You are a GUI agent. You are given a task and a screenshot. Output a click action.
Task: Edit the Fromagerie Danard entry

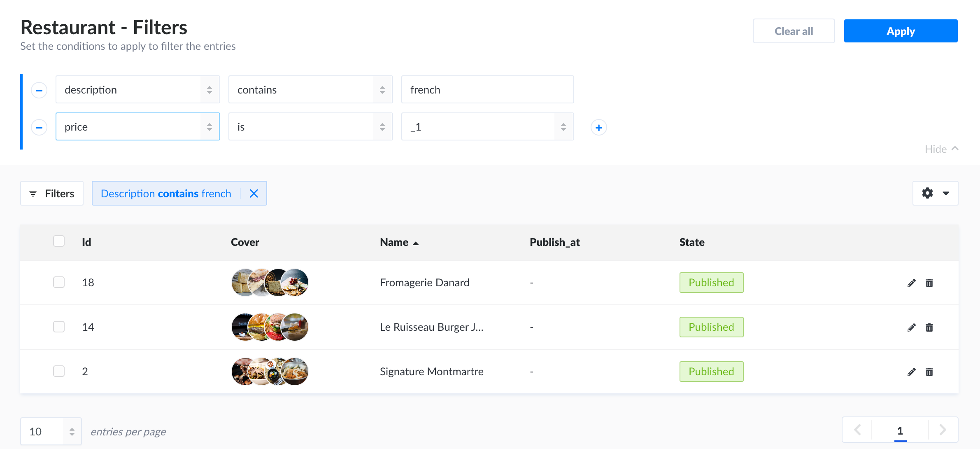911,283
